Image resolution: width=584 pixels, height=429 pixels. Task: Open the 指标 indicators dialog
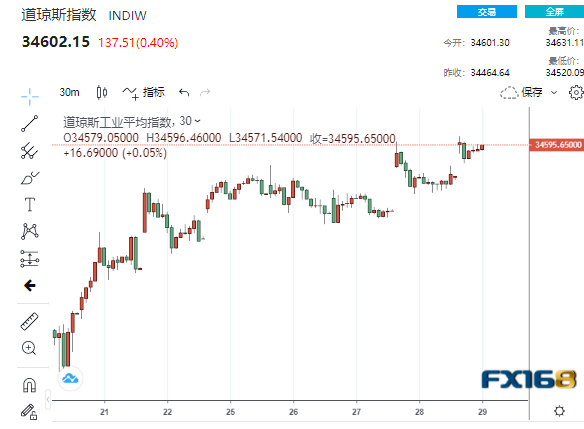(143, 92)
